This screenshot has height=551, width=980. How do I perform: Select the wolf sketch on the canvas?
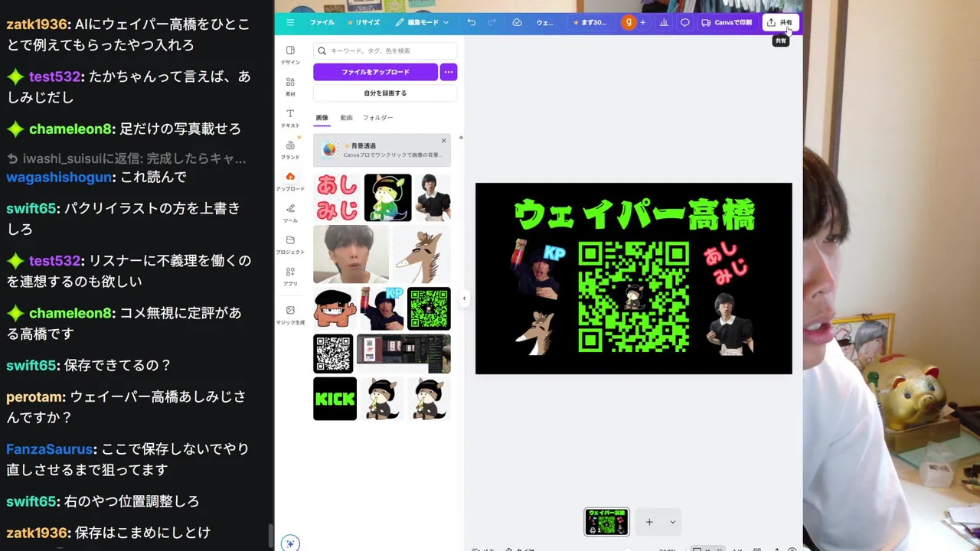(x=534, y=333)
